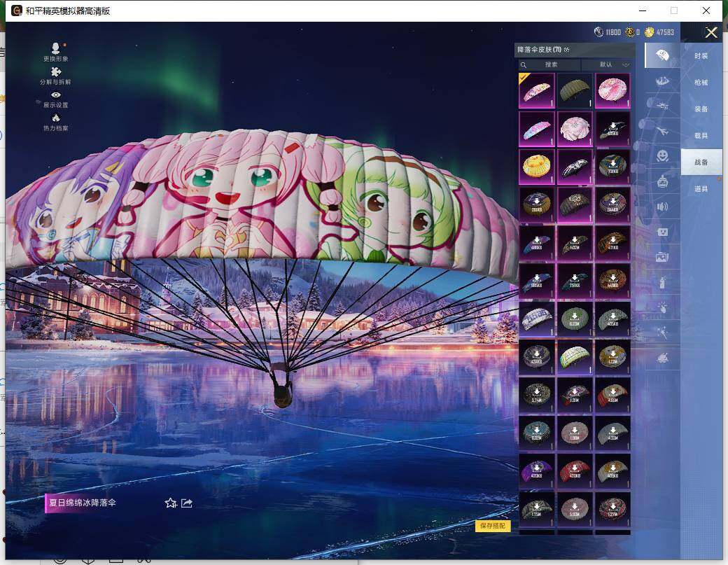Select parachute category icon in sidebar
This screenshot has height=565, width=728.
point(662,56)
